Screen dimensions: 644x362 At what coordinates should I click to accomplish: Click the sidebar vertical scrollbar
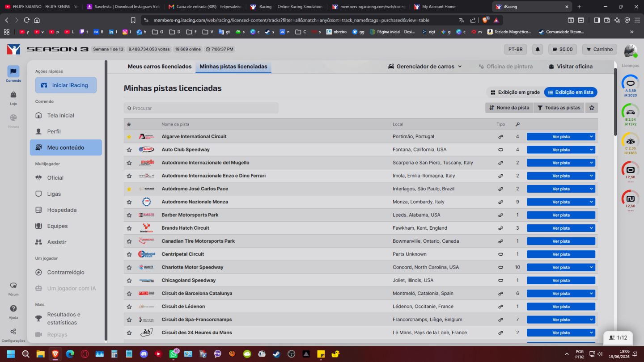coord(106,201)
